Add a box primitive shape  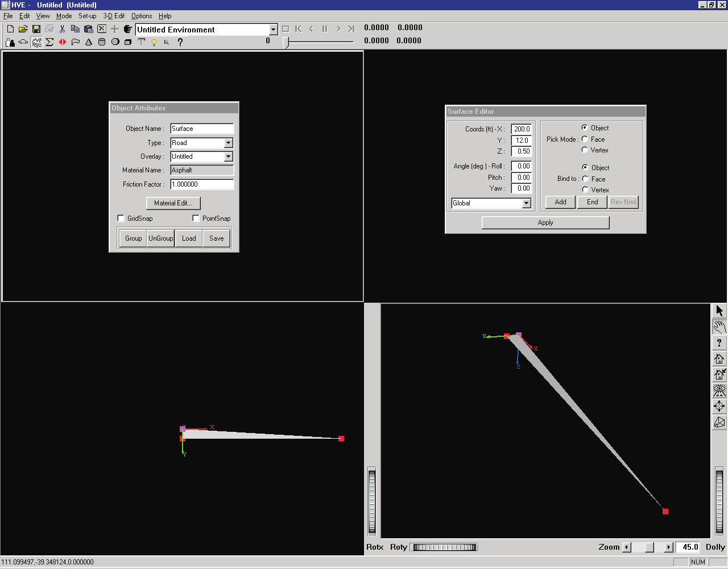[128, 42]
